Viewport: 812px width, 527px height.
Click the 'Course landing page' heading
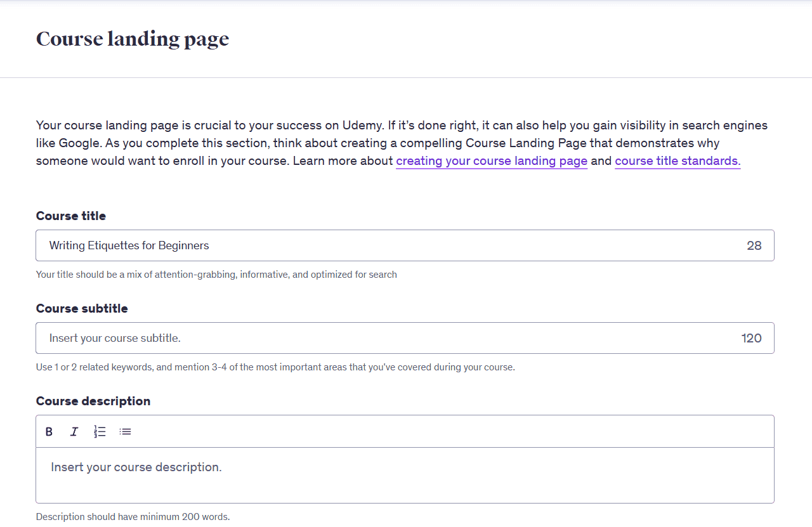point(133,39)
